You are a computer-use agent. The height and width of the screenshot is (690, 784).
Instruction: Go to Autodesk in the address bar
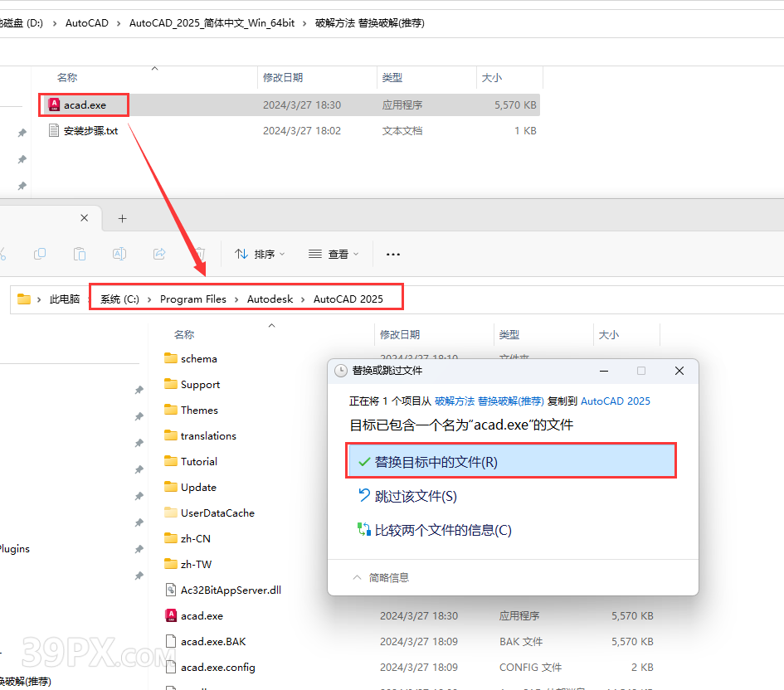click(270, 299)
